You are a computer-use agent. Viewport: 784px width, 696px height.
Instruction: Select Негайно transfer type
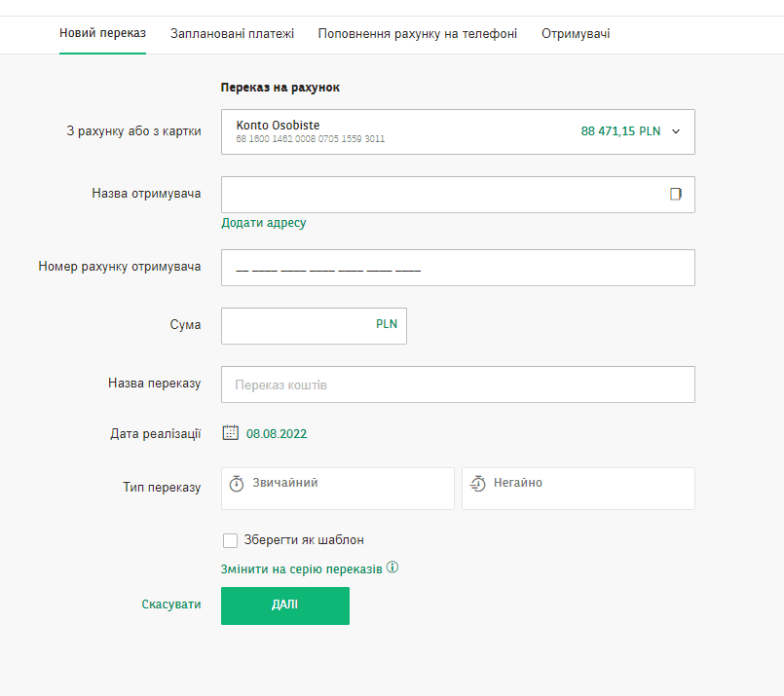[578, 489]
